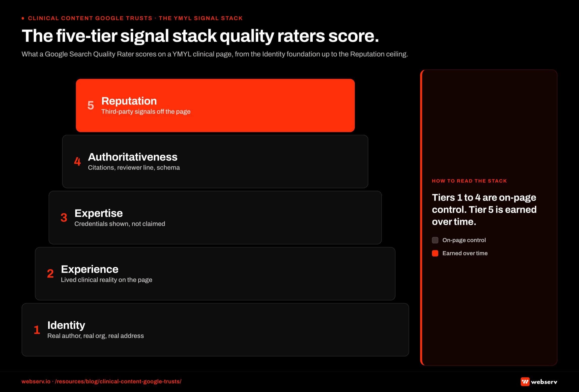
Task: Click the Experience tier heading
Action: point(90,269)
